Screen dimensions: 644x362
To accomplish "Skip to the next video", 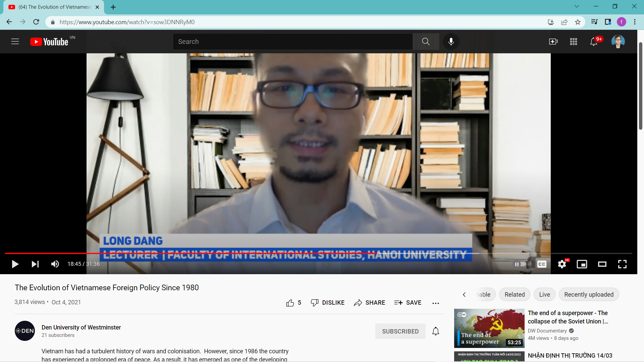I will pyautogui.click(x=35, y=264).
